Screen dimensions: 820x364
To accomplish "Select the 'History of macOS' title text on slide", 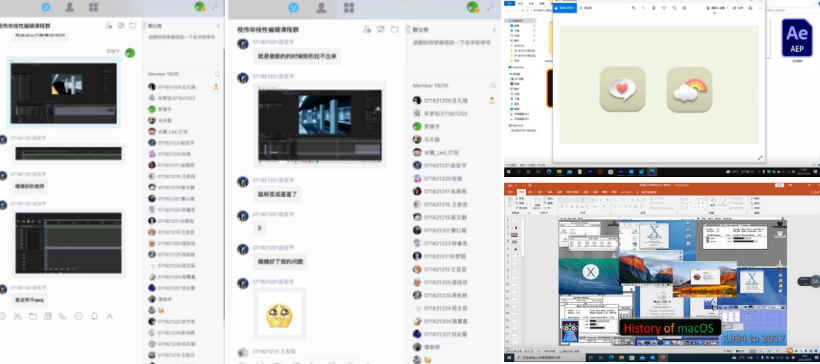I will (x=669, y=328).
